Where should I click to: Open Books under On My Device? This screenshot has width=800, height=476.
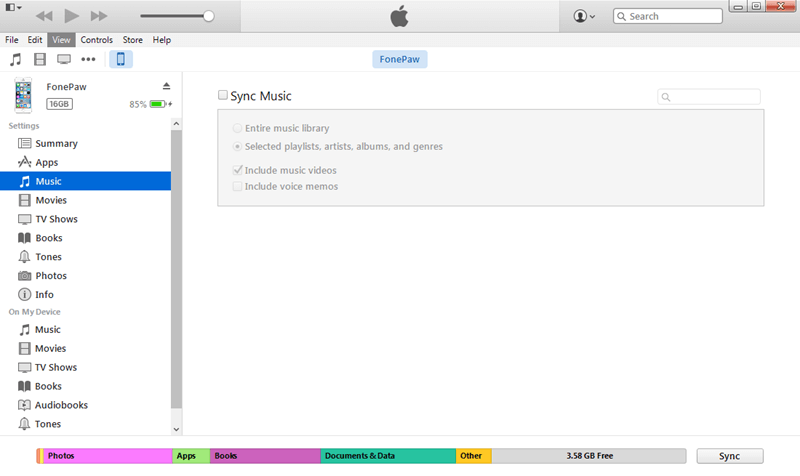(x=86, y=386)
